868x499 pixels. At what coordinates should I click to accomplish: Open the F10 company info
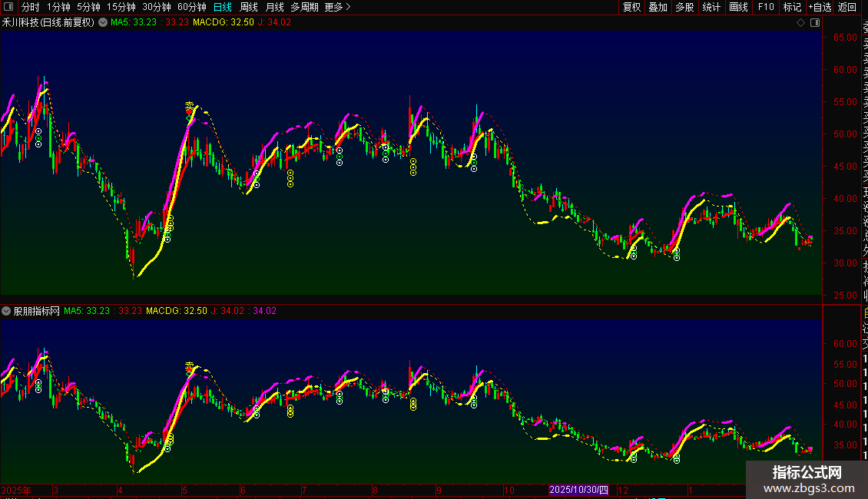click(x=766, y=7)
